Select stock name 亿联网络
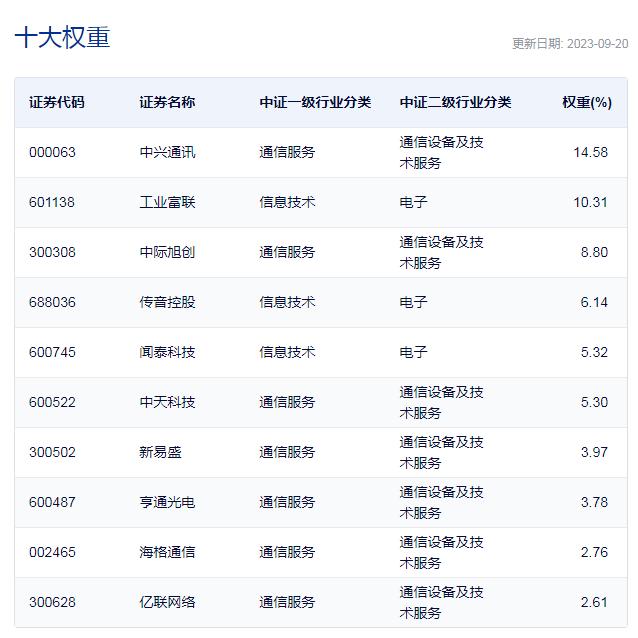Image resolution: width=638 pixels, height=638 pixels. coord(167,603)
